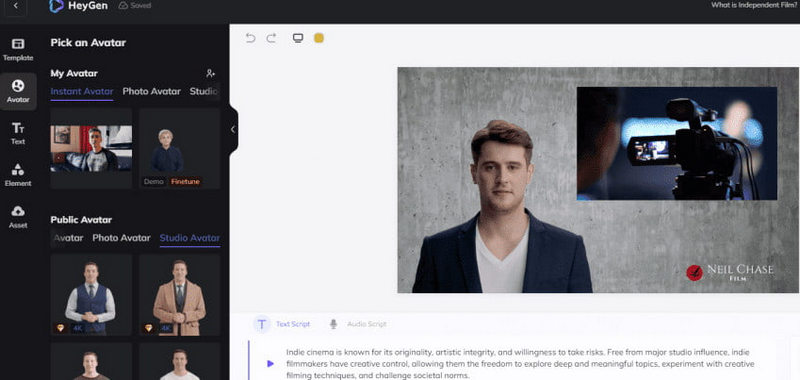800x380 pixels.
Task: Open the Template sidebar panel
Action: point(18,49)
